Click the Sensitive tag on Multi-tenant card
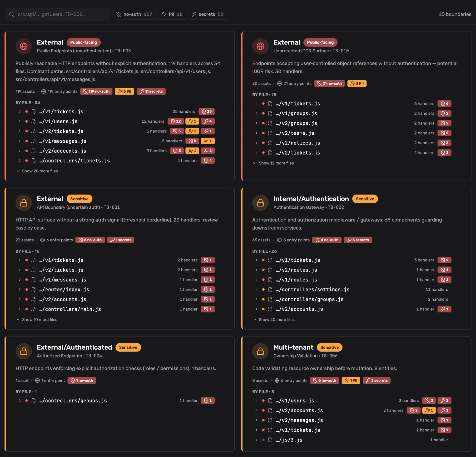Viewport: 476px width, 457px height. pos(330,347)
